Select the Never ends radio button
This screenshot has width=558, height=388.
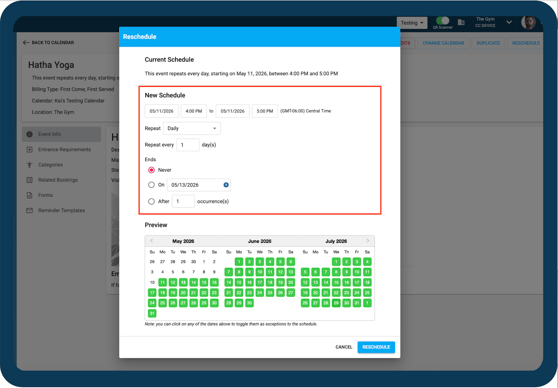[x=151, y=170]
